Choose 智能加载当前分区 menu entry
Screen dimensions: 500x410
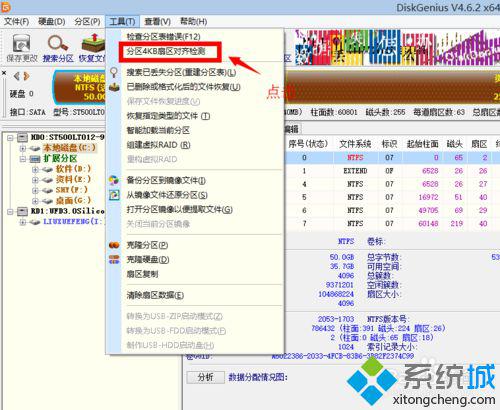(158, 130)
